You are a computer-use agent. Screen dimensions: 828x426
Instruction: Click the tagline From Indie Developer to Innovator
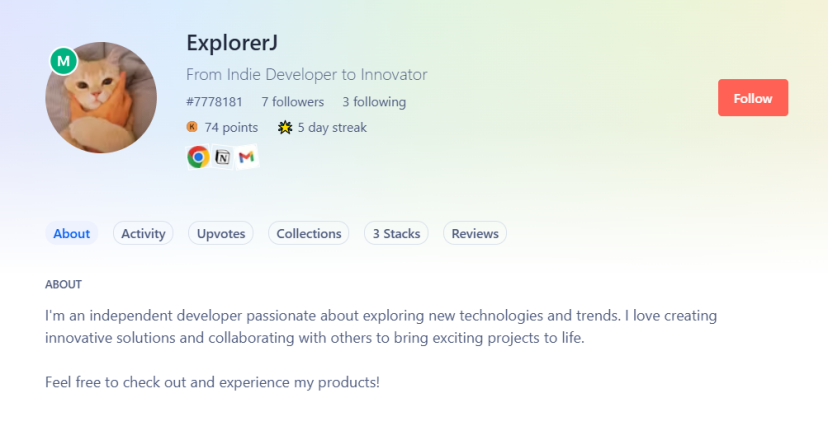coord(306,75)
